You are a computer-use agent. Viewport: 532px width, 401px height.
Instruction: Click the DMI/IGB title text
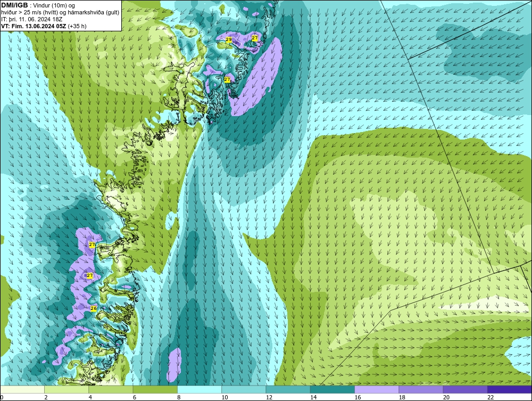pos(14,5)
